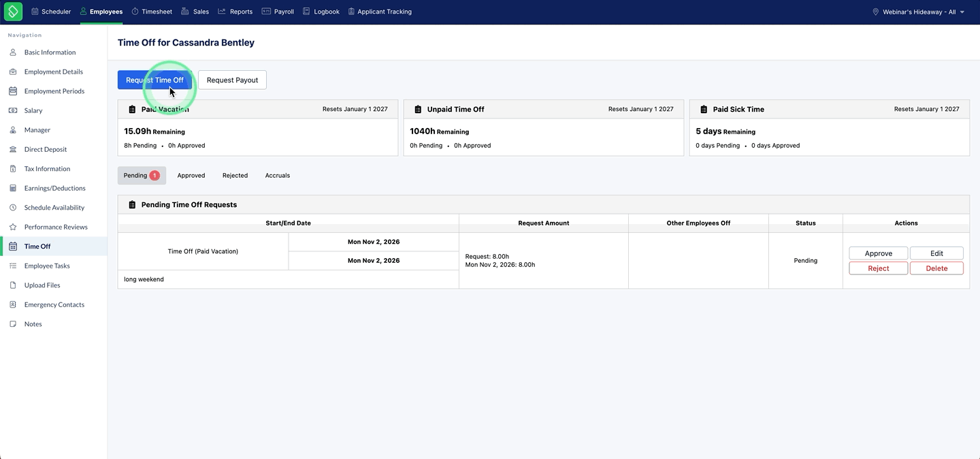The width and height of the screenshot is (980, 459).
Task: Open the Webinar's Hideaway location dropdown
Action: tap(919, 12)
